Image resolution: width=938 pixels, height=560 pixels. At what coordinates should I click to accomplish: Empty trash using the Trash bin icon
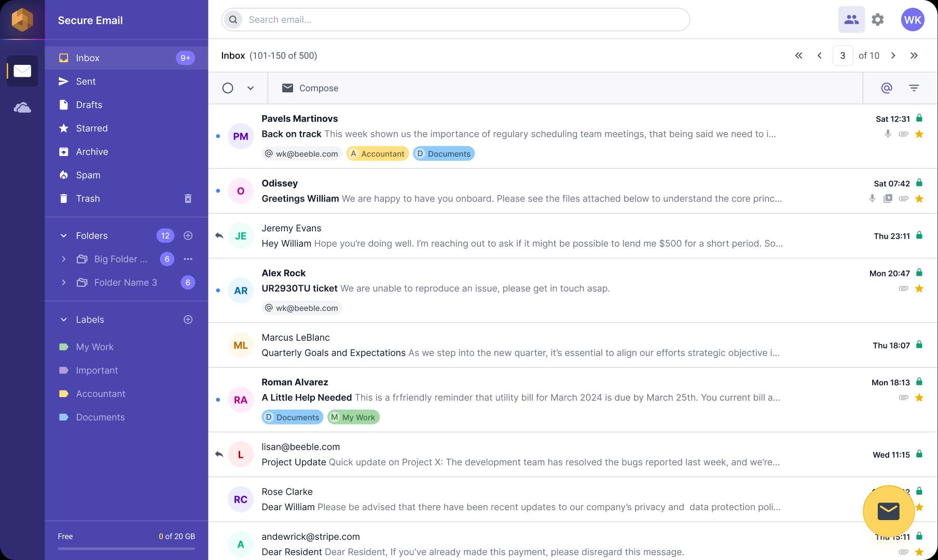(x=188, y=199)
